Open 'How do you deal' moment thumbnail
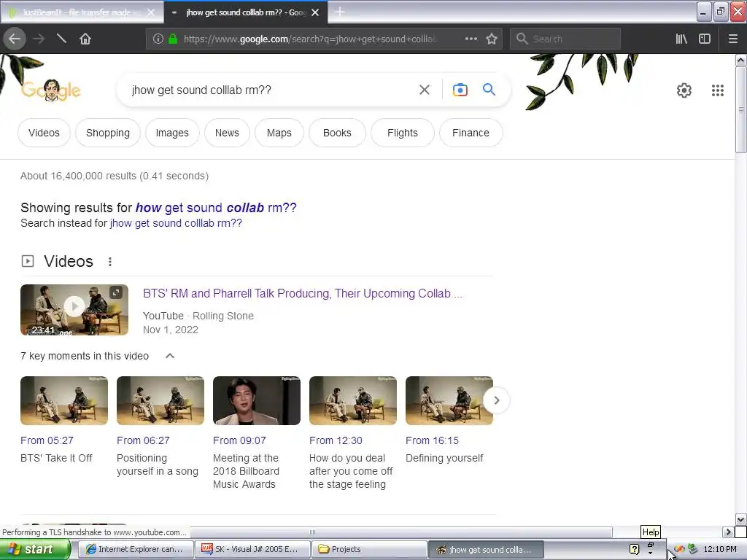 (x=353, y=400)
